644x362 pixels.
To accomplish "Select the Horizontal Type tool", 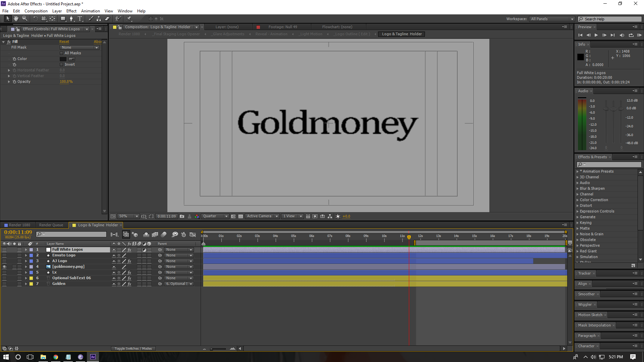I will (80, 19).
